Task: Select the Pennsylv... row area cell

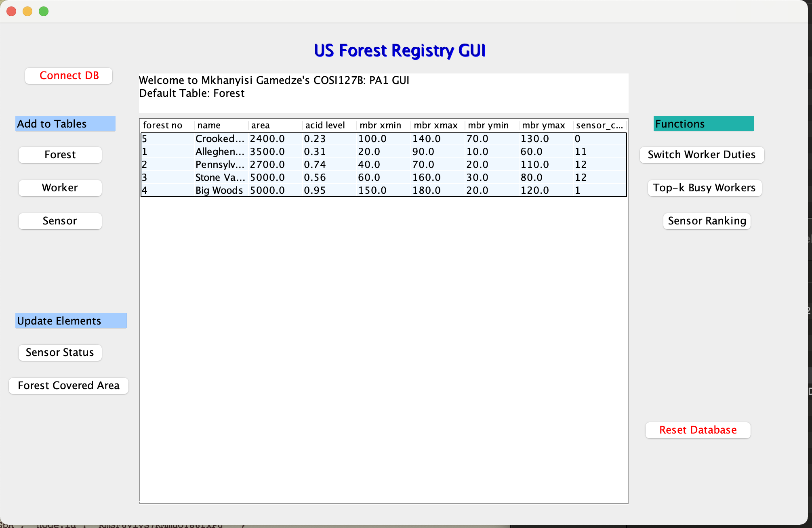Action: [x=267, y=165]
